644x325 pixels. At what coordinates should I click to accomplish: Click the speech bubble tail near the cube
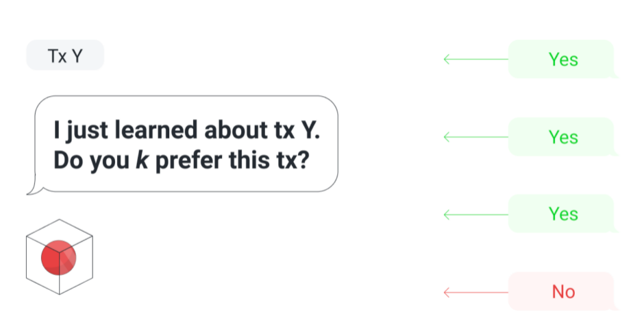(33, 186)
